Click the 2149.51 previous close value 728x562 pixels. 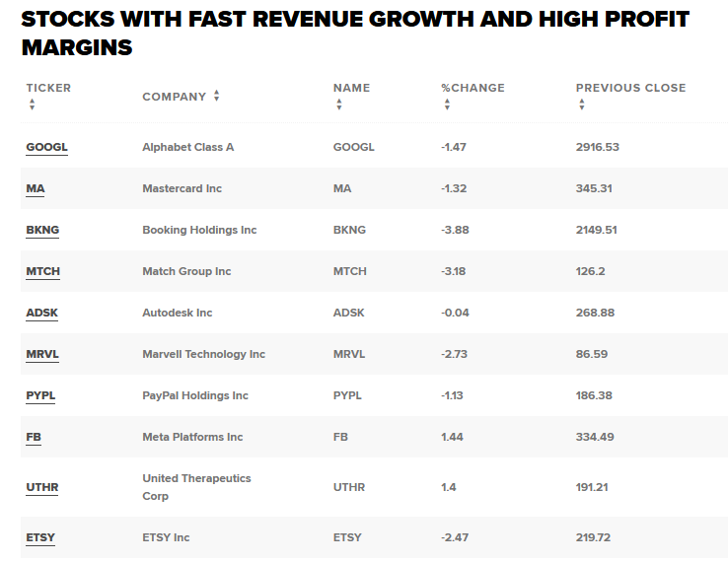click(x=597, y=230)
